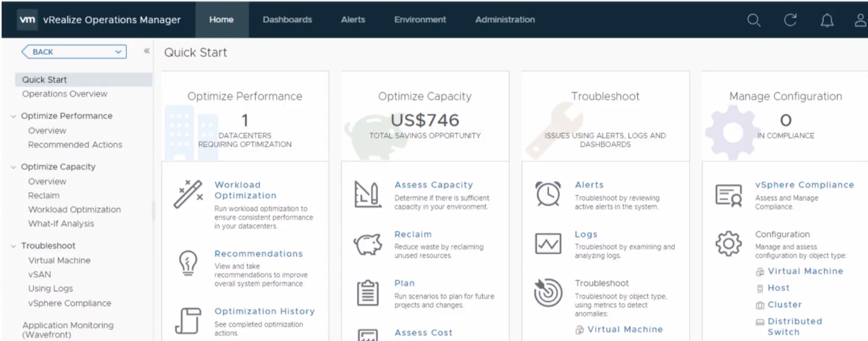Click the refresh icon in header
This screenshot has width=868, height=341.
[x=790, y=20]
